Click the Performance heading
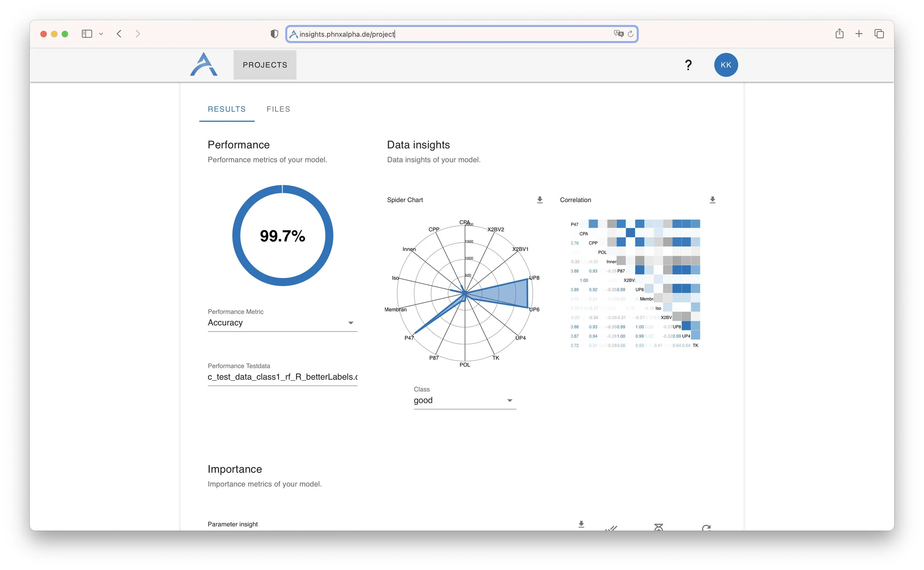 click(238, 145)
